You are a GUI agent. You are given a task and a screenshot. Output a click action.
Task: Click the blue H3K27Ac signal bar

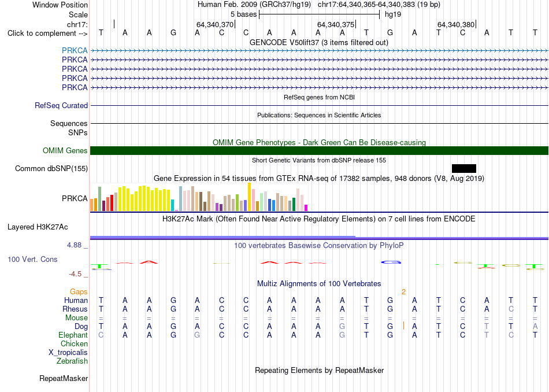point(320,238)
